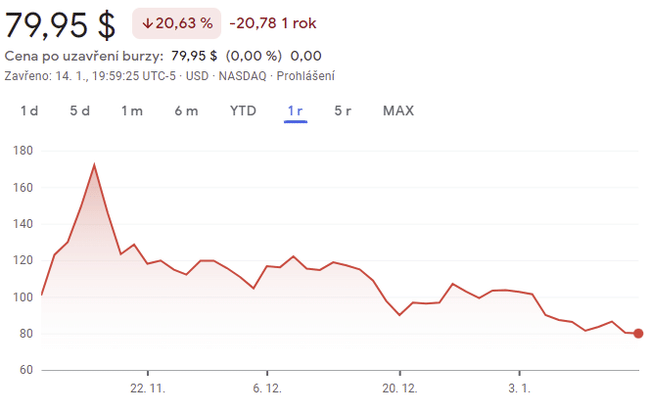Click the active 1 r tab
Viewport: 650px width, 406px height.
point(295,111)
